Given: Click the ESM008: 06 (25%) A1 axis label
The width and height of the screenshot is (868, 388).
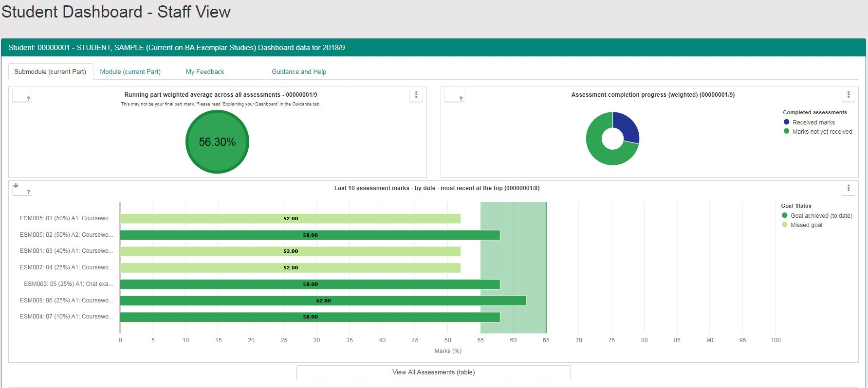Looking at the screenshot, I should click(66, 300).
